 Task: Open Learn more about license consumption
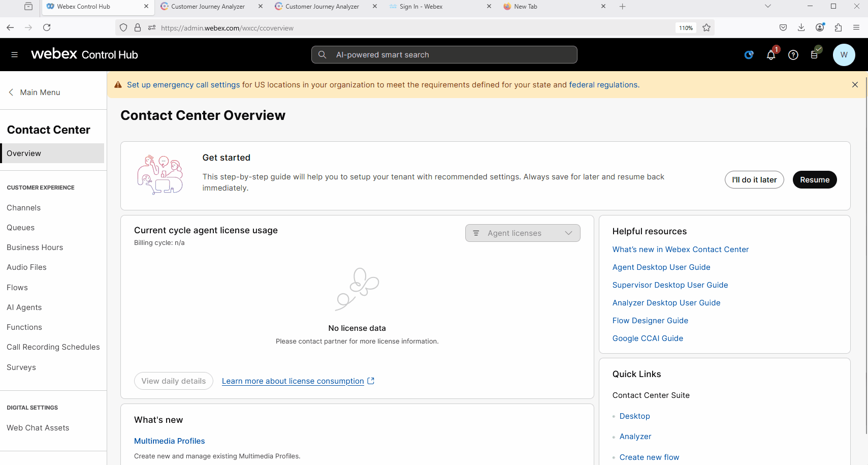pos(293,381)
